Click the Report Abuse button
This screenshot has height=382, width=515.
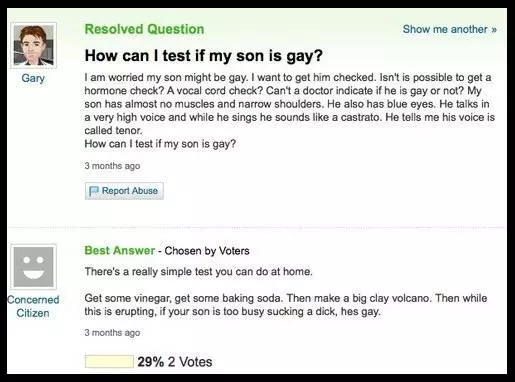pyautogui.click(x=124, y=191)
